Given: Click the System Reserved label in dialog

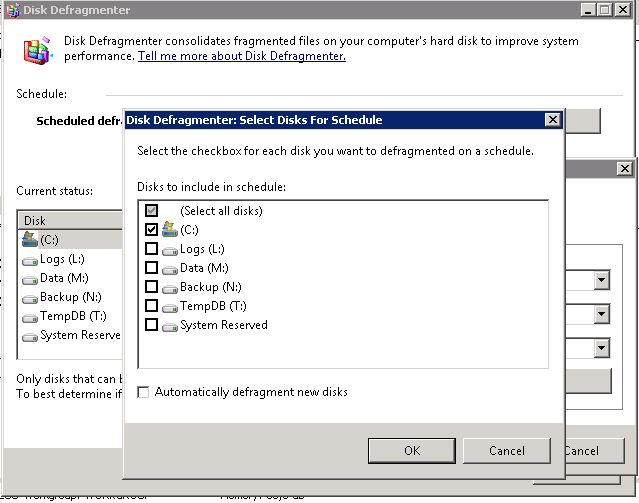Looking at the screenshot, I should pos(224,325).
